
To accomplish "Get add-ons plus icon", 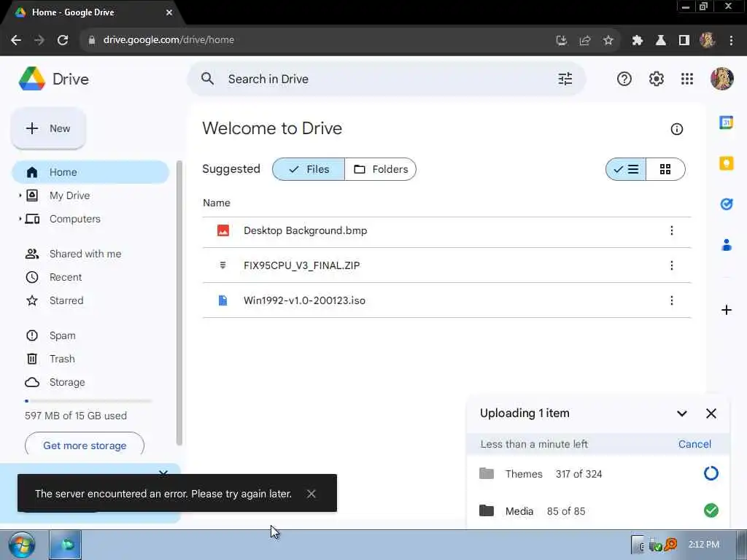I will click(x=726, y=311).
